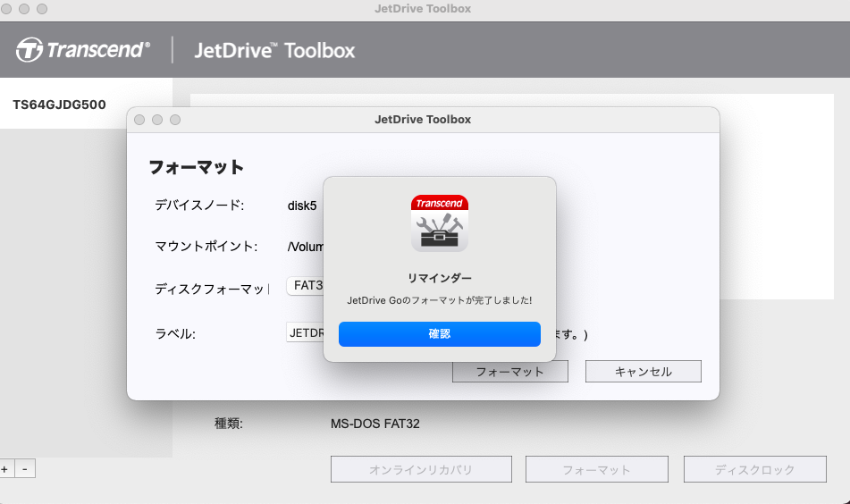Click the Transcend toolbox icon in the alert
This screenshot has height=504, width=850.
(x=439, y=223)
